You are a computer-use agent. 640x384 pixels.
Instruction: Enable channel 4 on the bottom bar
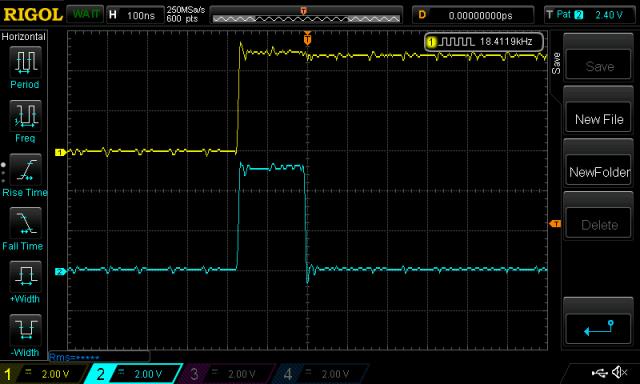(321, 374)
